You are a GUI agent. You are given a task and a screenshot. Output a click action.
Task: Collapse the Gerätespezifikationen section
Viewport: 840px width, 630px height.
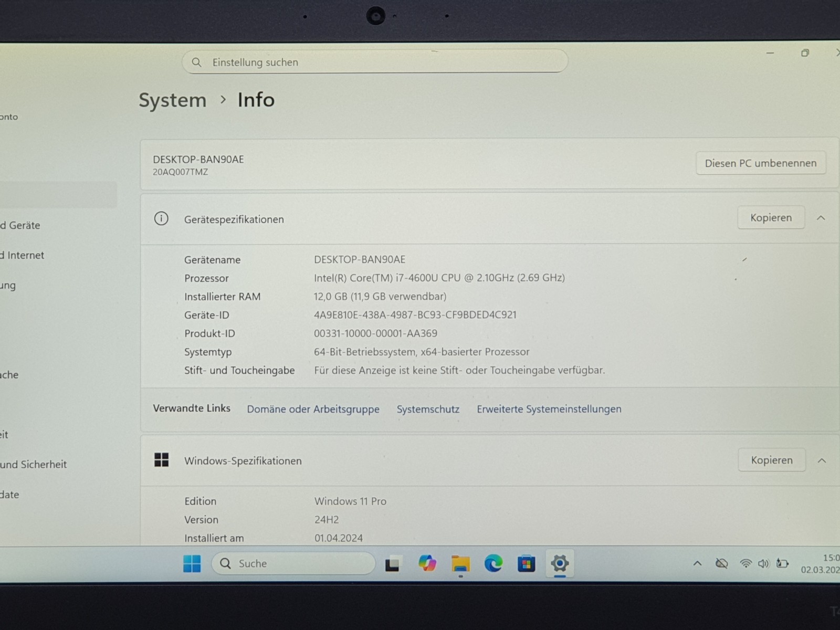[821, 218]
